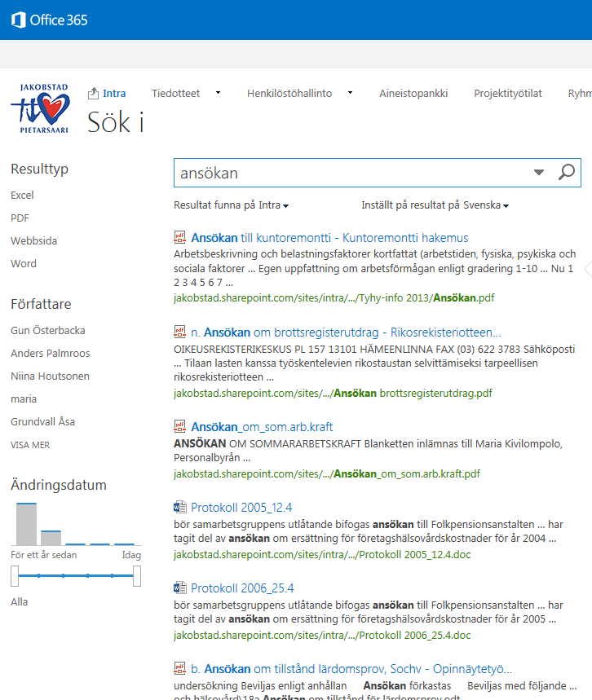Filter by author Gun Österbacka
The height and width of the screenshot is (700, 592).
pyautogui.click(x=48, y=330)
